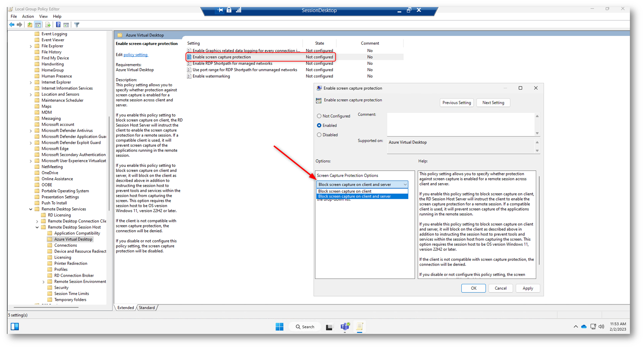The width and height of the screenshot is (644, 348).
Task: Click the Search box on taskbar
Action: pyautogui.click(x=305, y=327)
